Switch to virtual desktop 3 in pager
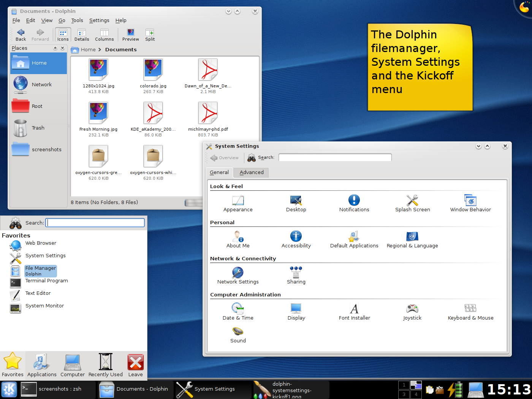 pos(404,394)
